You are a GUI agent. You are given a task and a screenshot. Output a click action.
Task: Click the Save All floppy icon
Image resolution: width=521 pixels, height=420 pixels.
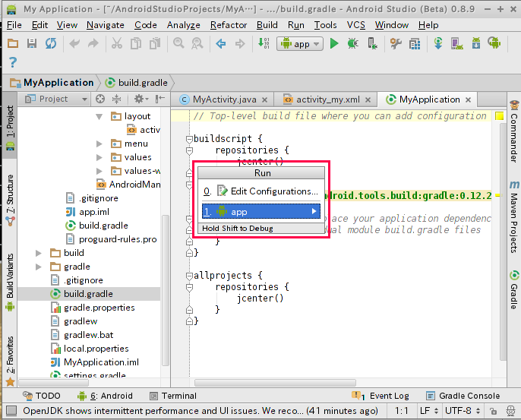[32, 43]
